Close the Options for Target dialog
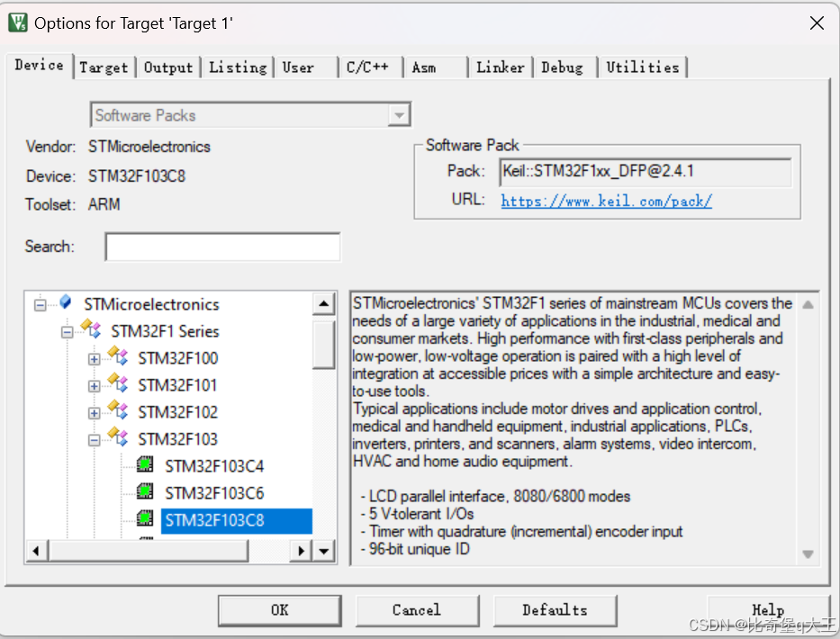The image size is (840, 639). tap(817, 23)
